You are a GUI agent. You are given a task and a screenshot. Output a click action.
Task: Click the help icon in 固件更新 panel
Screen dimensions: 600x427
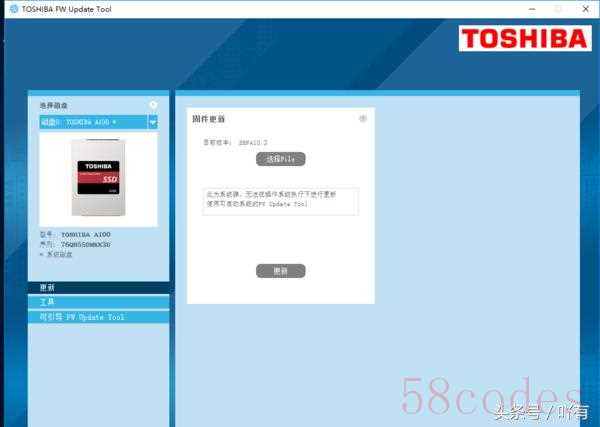click(x=363, y=119)
